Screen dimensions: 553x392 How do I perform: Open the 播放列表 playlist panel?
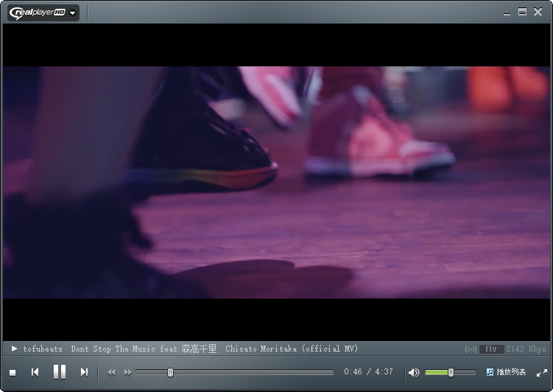[x=506, y=372]
